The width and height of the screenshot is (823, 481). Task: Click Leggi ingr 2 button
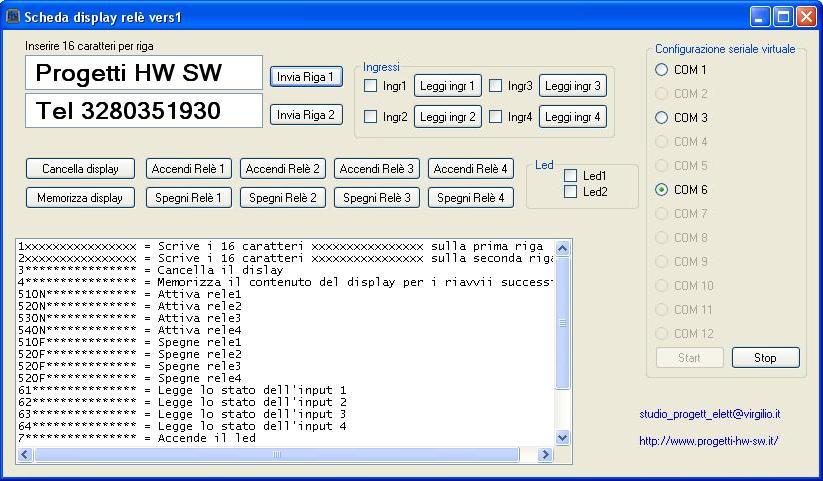pyautogui.click(x=448, y=117)
